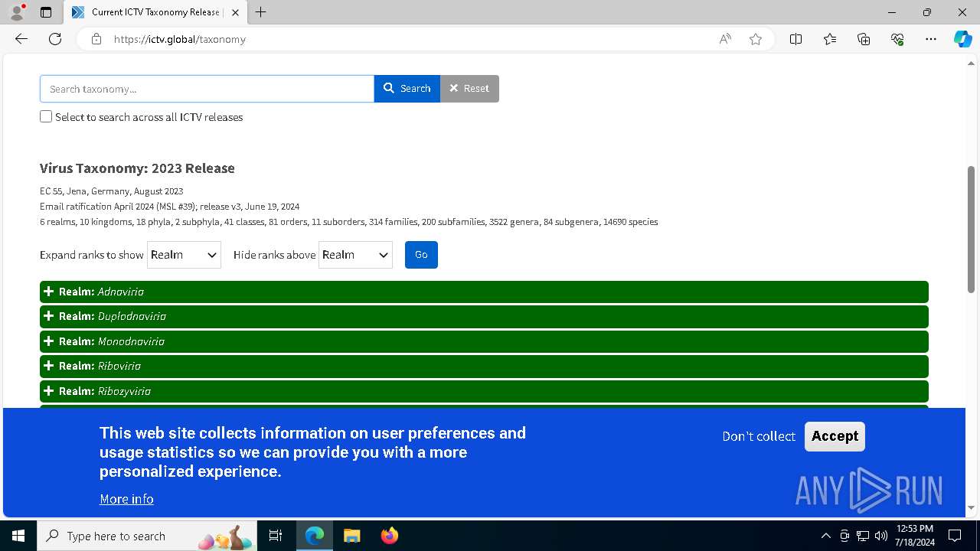Click the Go button
980x551 pixels.
[421, 255]
